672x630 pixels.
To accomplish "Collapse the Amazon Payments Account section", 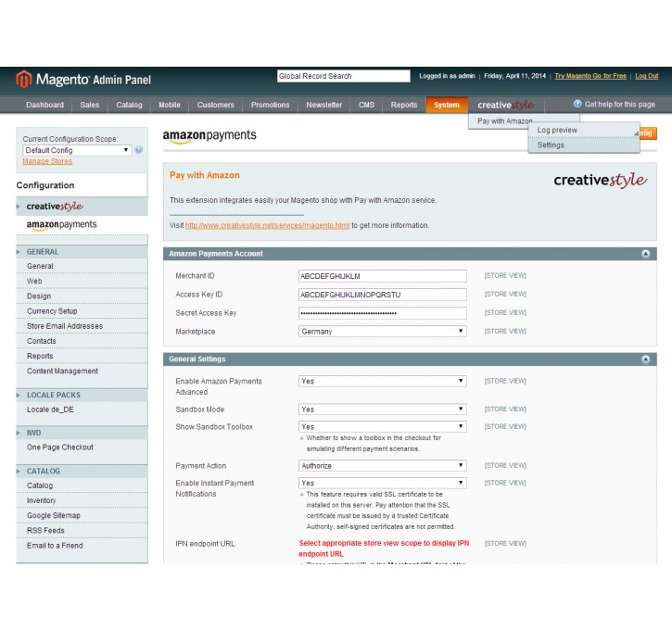I will (645, 254).
